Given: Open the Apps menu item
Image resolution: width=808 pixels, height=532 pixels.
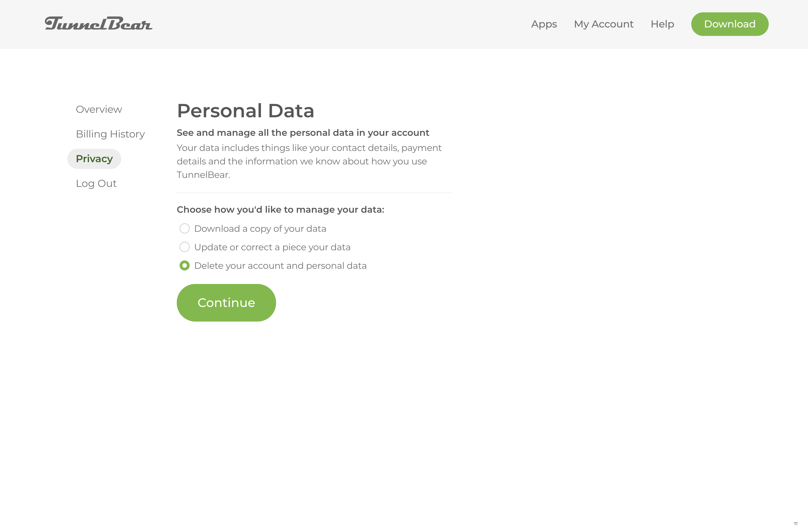Looking at the screenshot, I should pos(544,24).
